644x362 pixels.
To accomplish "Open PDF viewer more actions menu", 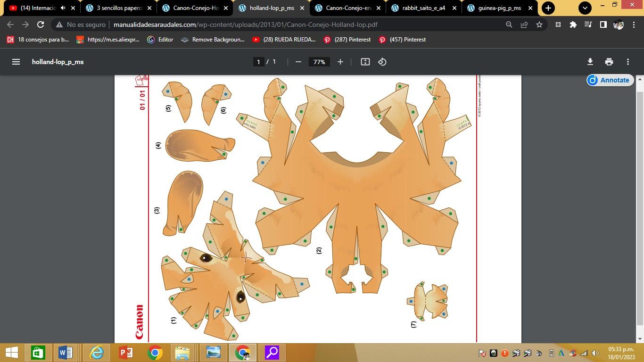I will 627,62.
